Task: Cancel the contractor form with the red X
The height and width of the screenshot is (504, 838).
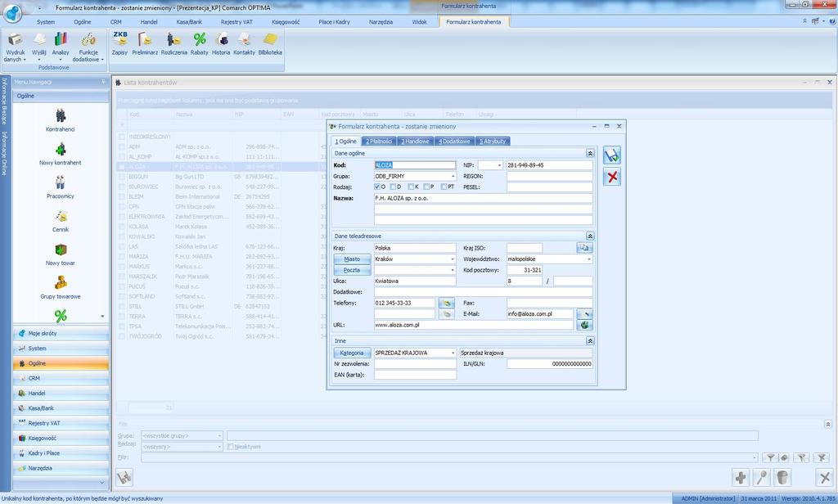Action: point(612,177)
